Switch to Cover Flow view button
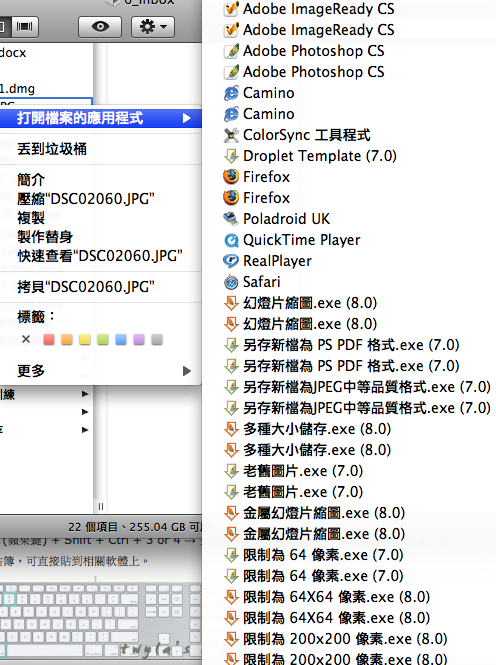Viewport: 496px width, 665px height. click(24, 27)
